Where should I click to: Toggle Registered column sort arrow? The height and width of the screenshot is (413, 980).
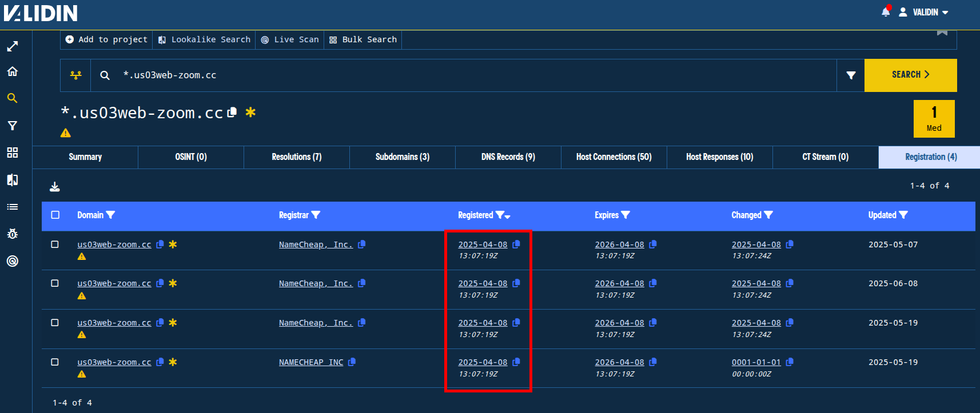pyautogui.click(x=508, y=216)
